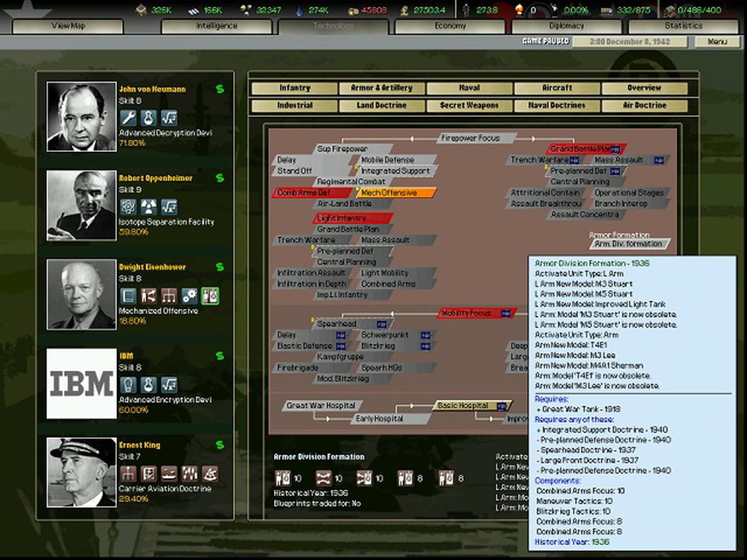Click the nuclear bomb count icon
Screen dimensions: 747x560
519,9
